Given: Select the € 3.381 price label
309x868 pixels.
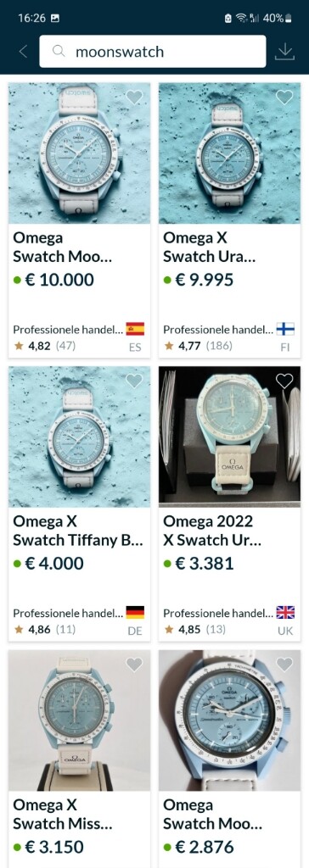Looking at the screenshot, I should point(199,564).
